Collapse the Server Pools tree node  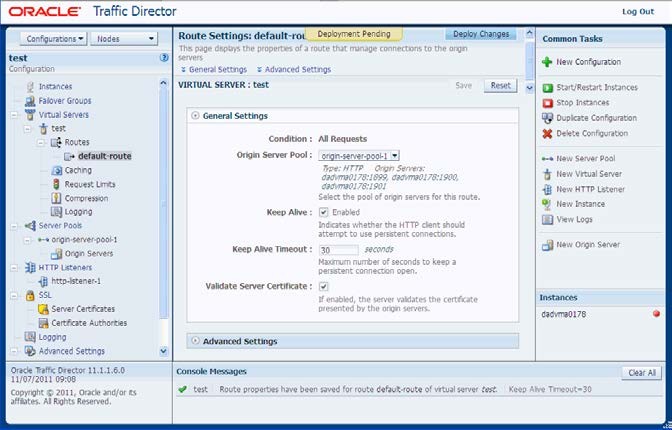click(15, 226)
